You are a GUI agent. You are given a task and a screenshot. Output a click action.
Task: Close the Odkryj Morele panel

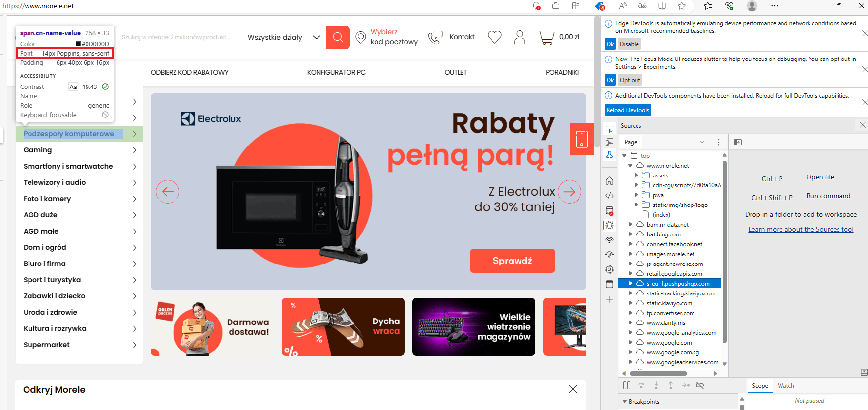[573, 389]
